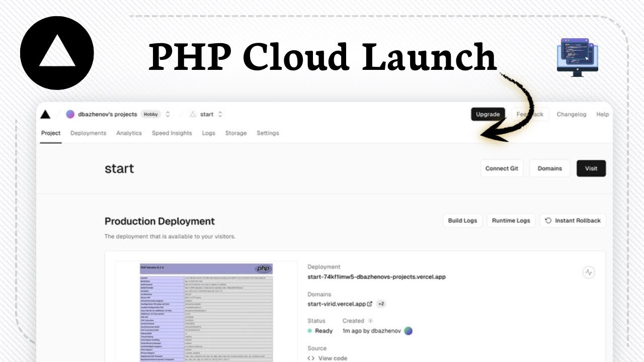Open the Speed Insights tab

[x=172, y=133]
